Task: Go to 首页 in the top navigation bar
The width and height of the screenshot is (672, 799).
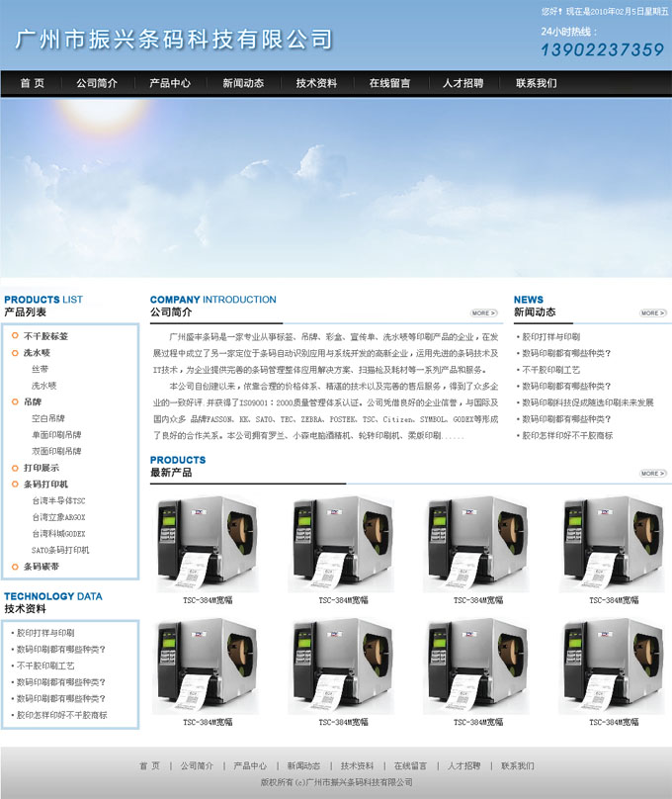Action: point(32,83)
